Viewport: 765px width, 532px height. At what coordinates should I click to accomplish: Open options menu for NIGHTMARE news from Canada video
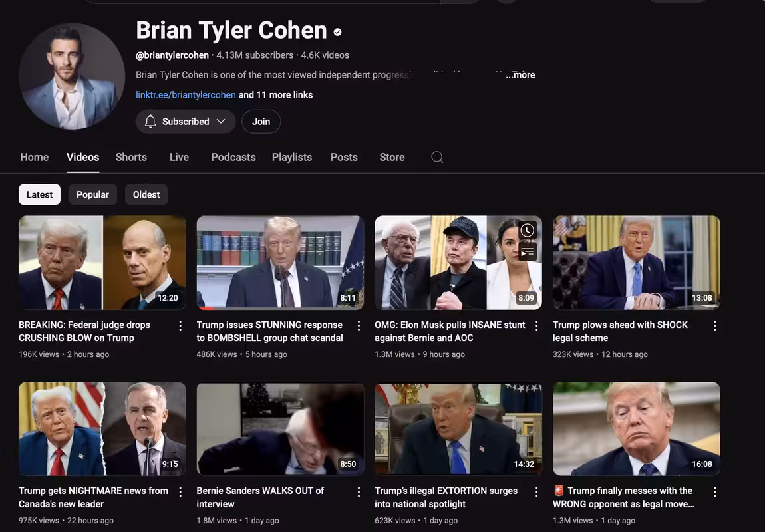pos(180,492)
